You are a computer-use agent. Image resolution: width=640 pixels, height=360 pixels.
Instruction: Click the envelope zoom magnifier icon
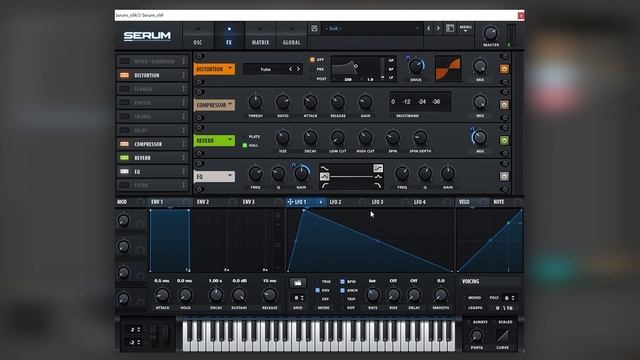pos(278,244)
